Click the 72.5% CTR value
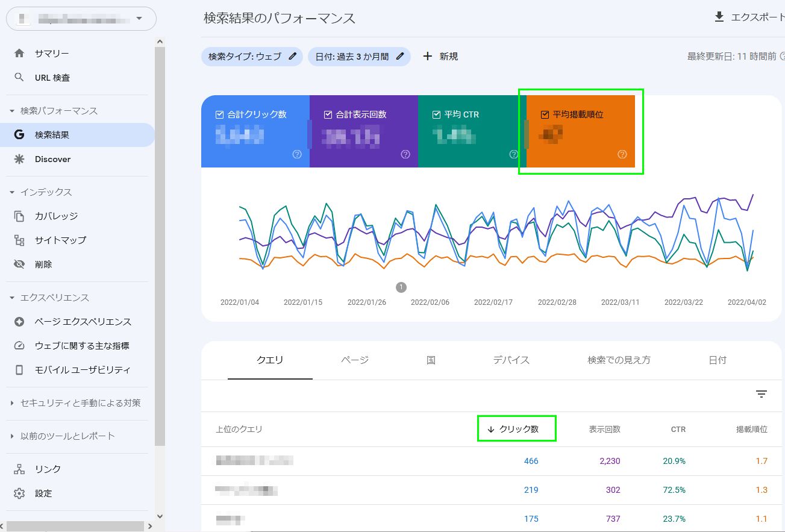 [x=674, y=490]
